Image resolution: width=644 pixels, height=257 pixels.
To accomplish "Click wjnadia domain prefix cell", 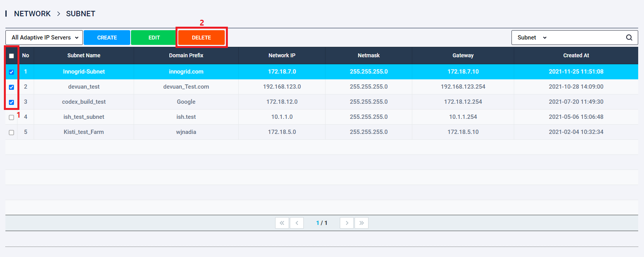I will (x=186, y=132).
